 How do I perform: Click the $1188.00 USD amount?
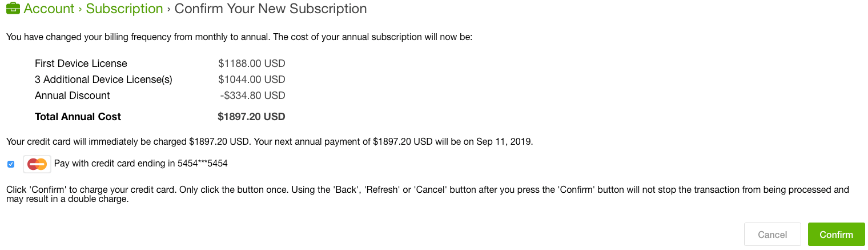pos(251,64)
